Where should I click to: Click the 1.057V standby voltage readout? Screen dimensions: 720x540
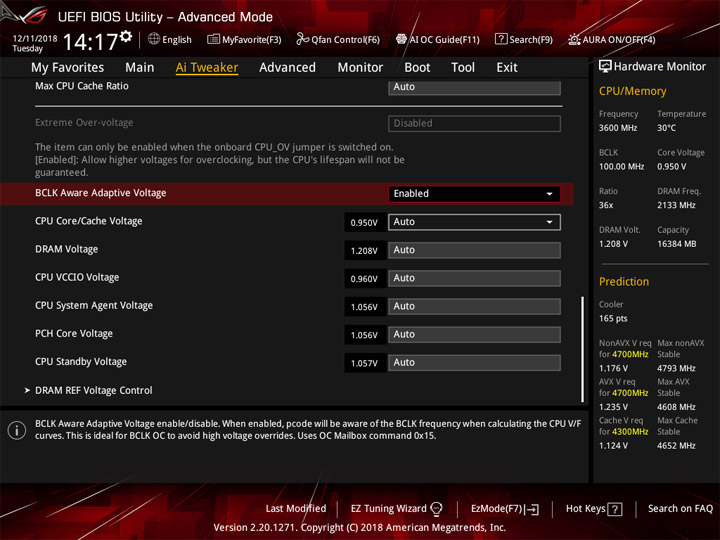coord(364,363)
